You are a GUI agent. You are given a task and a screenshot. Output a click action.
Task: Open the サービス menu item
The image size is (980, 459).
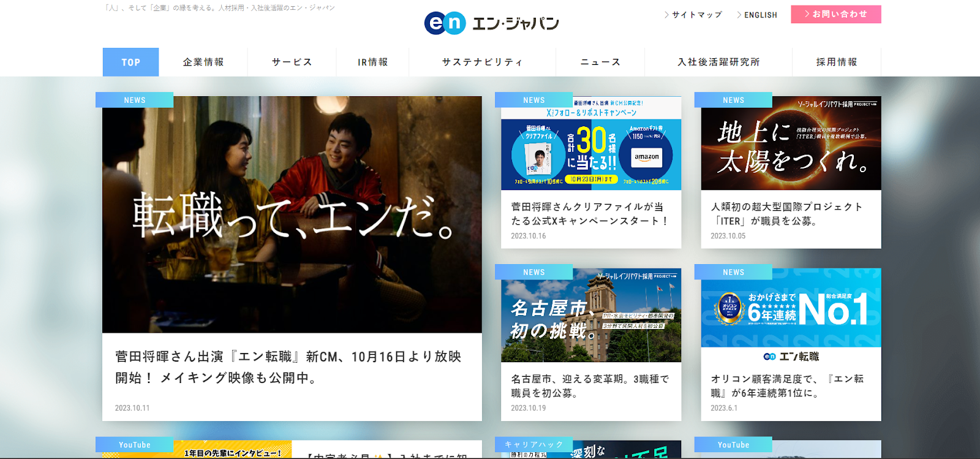point(292,62)
